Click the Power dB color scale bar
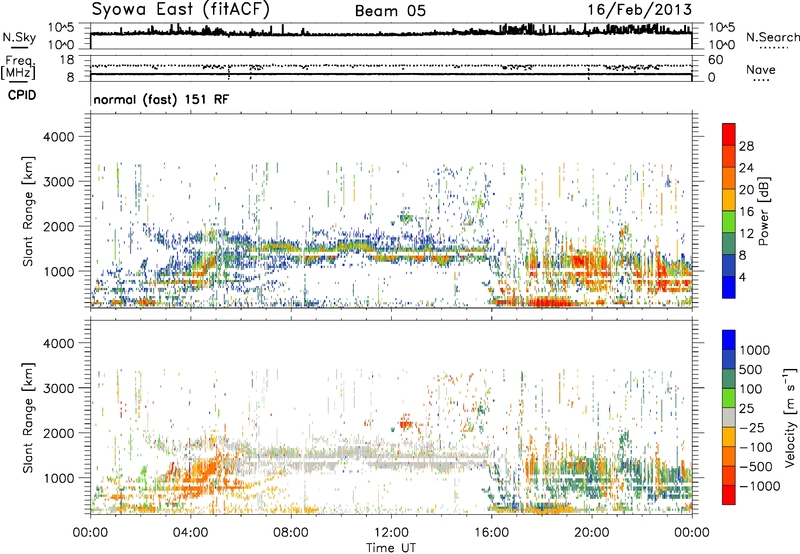 [729, 210]
